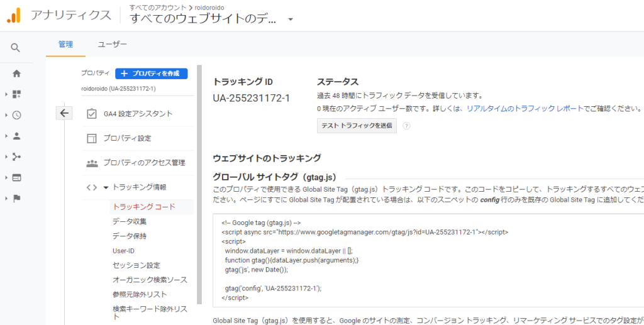The image size is (644, 325).
Task: Click プロパティ設定 layout icon
Action: pos(92,138)
